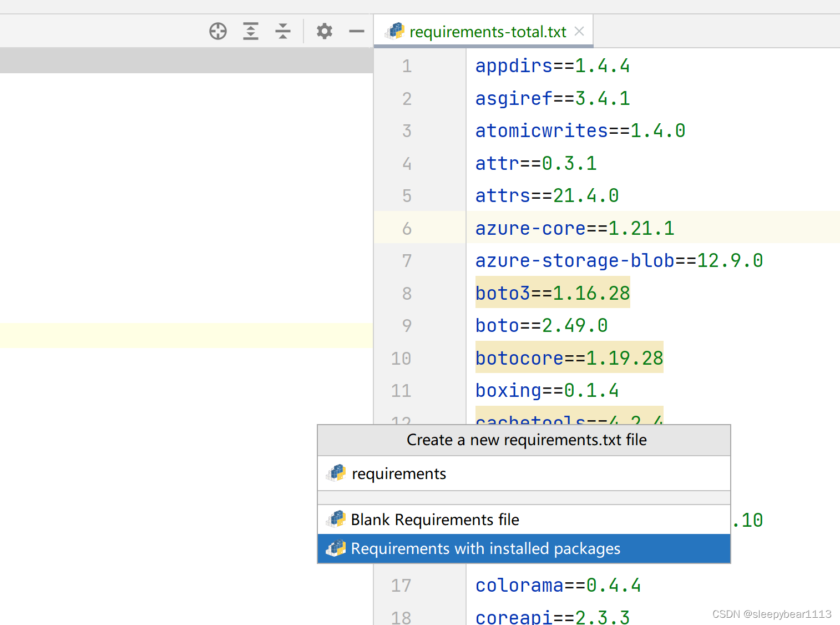The width and height of the screenshot is (840, 625).
Task: Close the requirements-total.txt tab
Action: (579, 31)
